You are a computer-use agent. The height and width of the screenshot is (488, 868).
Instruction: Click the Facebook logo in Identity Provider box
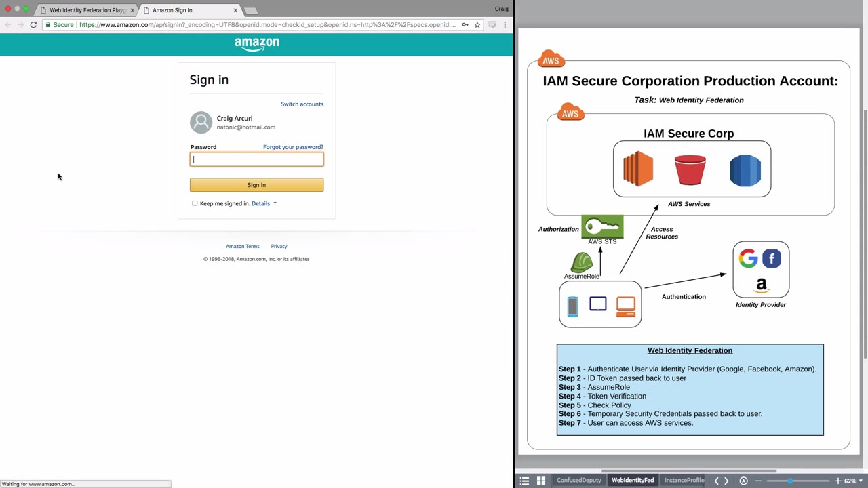(x=772, y=258)
